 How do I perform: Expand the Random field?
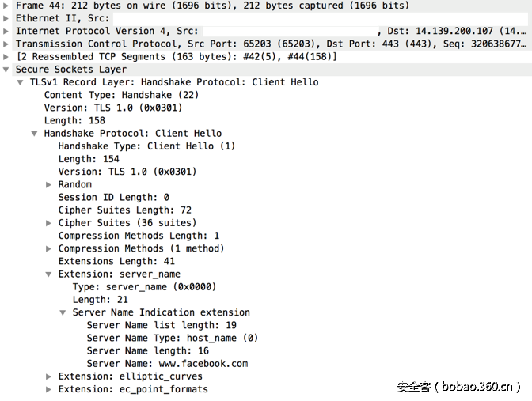click(49, 184)
